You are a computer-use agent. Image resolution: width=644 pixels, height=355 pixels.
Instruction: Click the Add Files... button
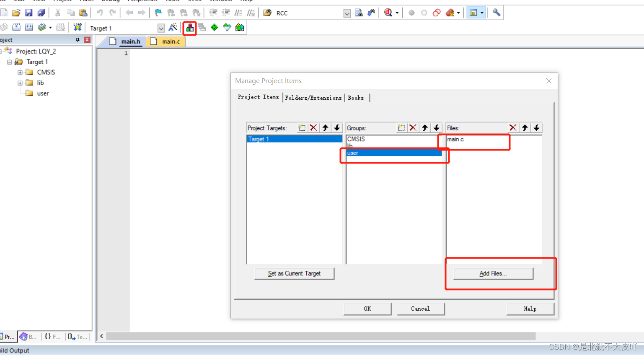click(493, 273)
